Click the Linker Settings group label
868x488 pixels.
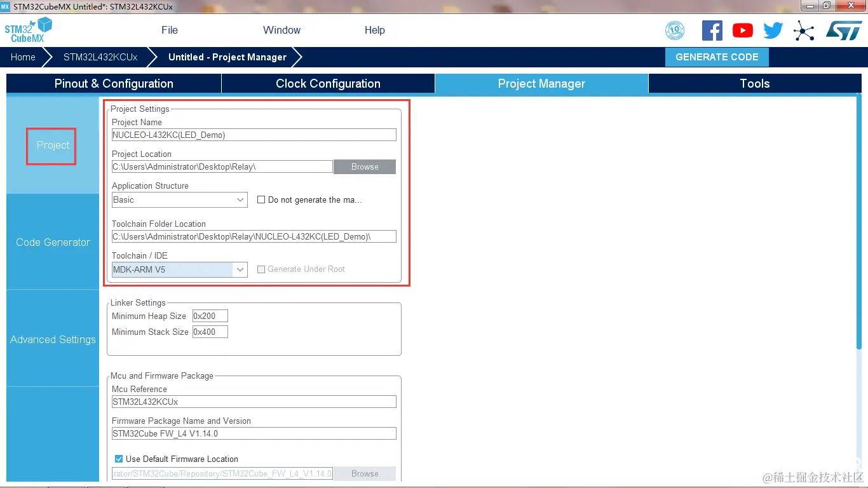tap(138, 302)
